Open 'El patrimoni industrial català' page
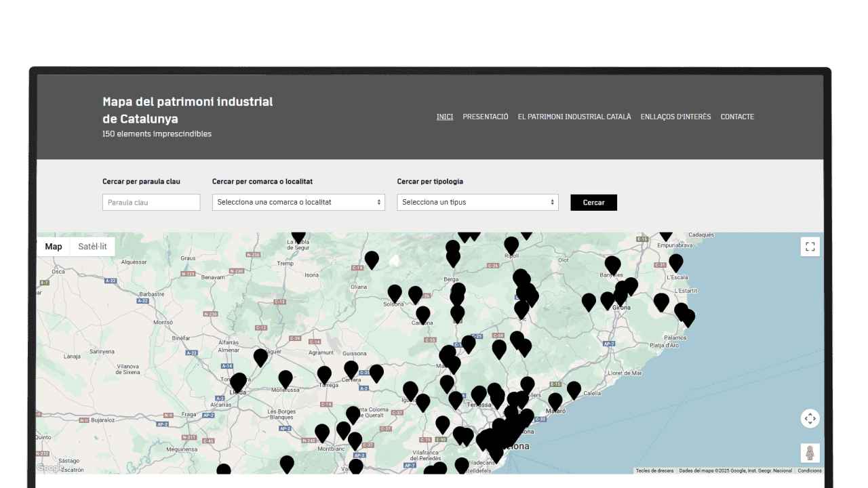868x488 pixels. tap(574, 117)
